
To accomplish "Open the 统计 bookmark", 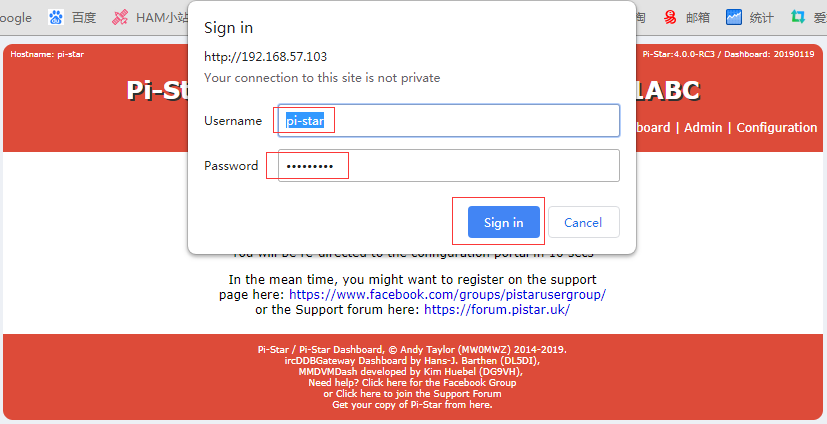I will pos(750,17).
